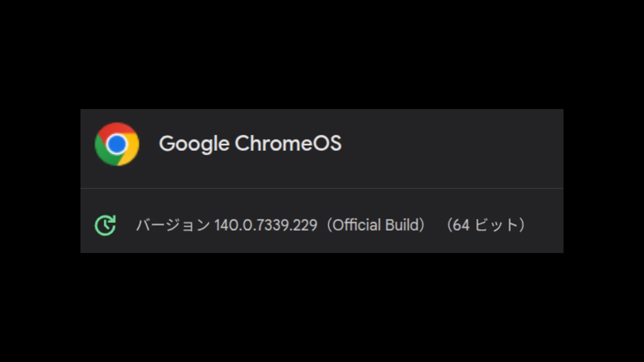
Task: Click the word Google in heading
Action: click(194, 144)
